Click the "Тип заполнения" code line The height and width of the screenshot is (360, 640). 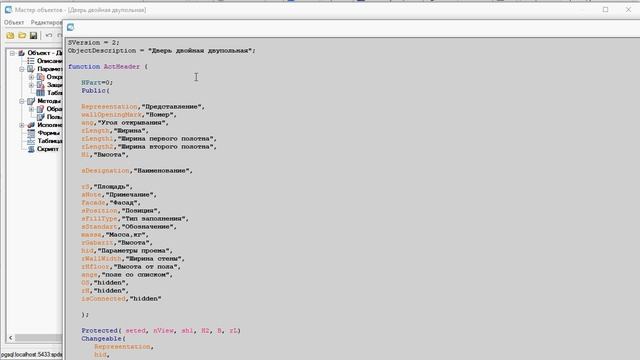pos(135,219)
